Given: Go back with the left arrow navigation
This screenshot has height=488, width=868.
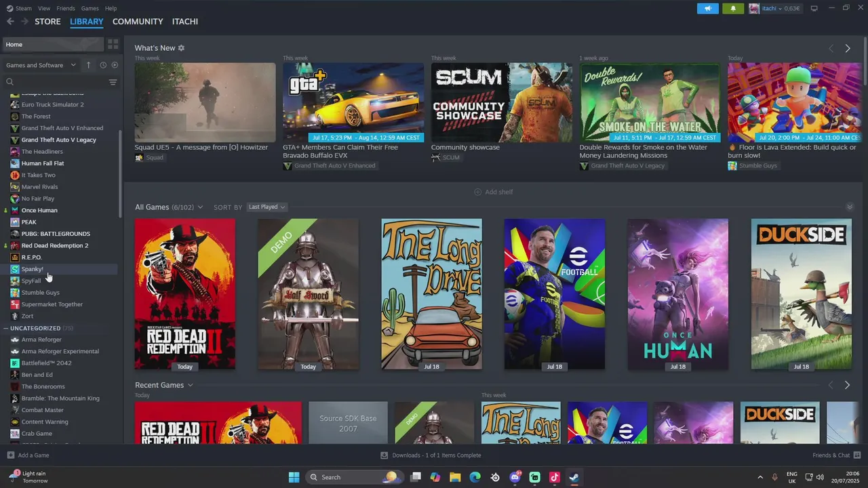Looking at the screenshot, I should [10, 22].
